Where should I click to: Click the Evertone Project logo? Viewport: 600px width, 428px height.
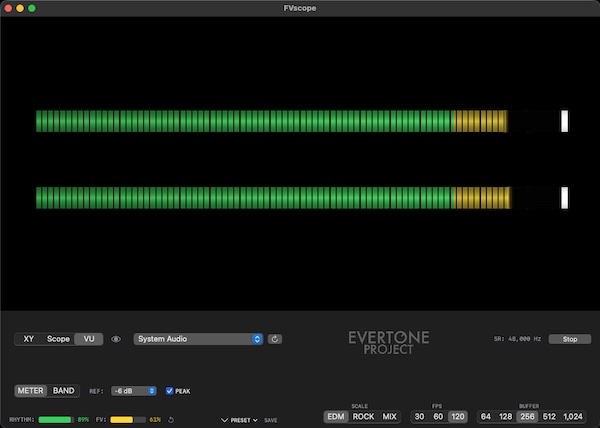tap(389, 343)
